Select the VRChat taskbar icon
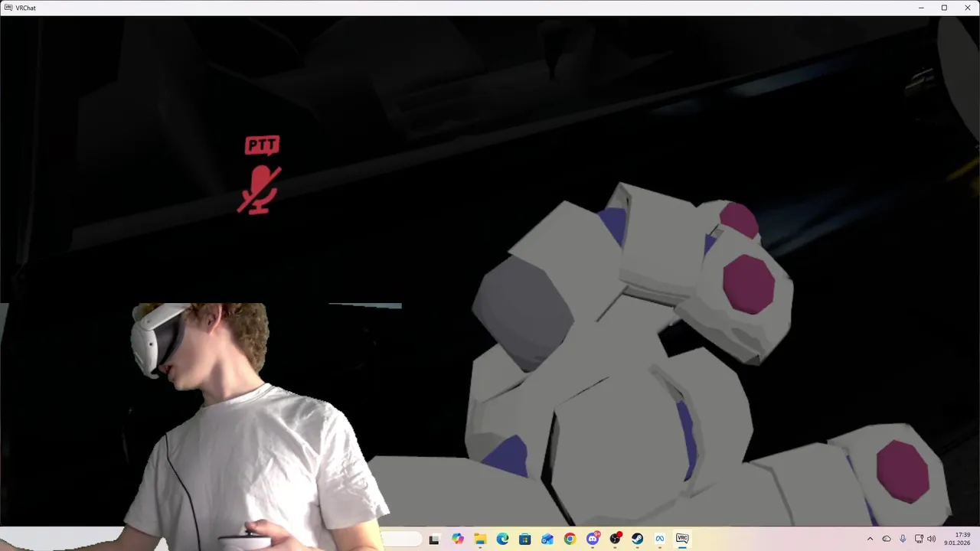The width and height of the screenshot is (980, 551). [x=682, y=539]
